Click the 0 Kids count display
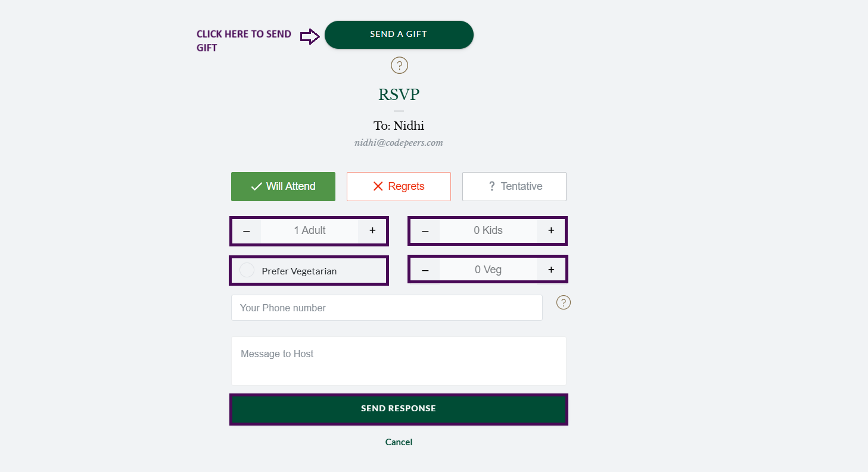The width and height of the screenshot is (868, 472). (488, 230)
